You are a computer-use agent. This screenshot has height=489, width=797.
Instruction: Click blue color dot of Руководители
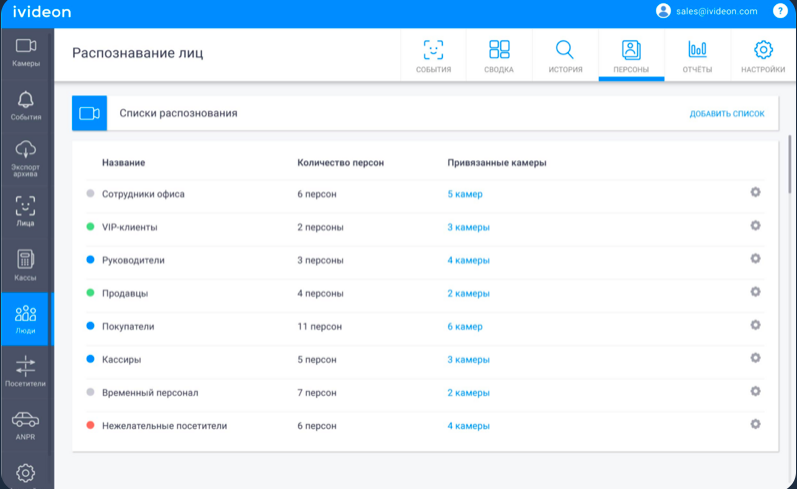click(x=90, y=260)
